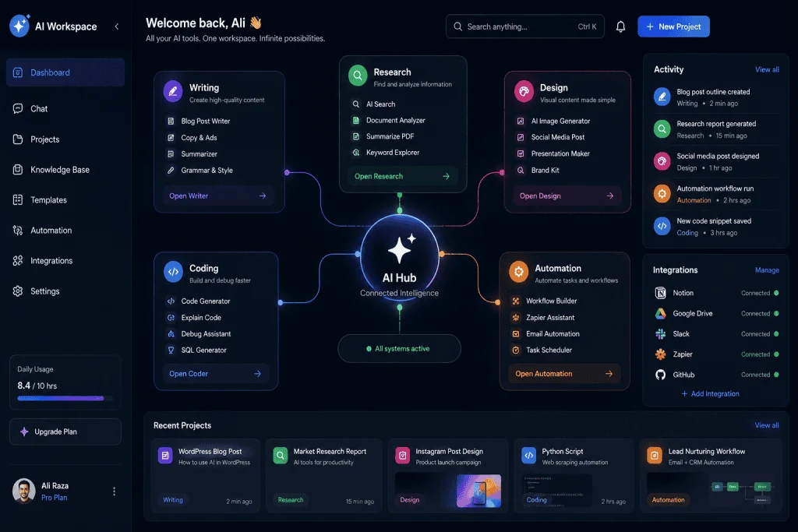Click the Open Design button

point(567,196)
